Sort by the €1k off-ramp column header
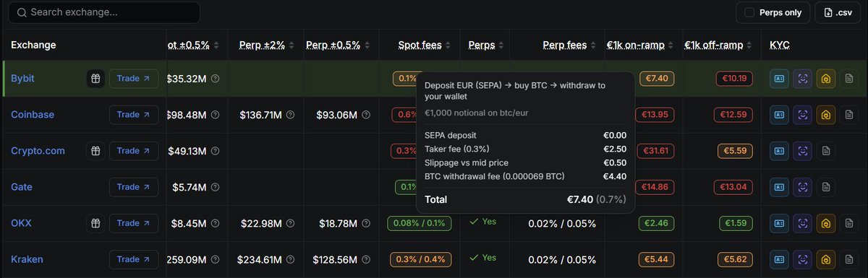The width and height of the screenshot is (868, 278). (x=714, y=45)
